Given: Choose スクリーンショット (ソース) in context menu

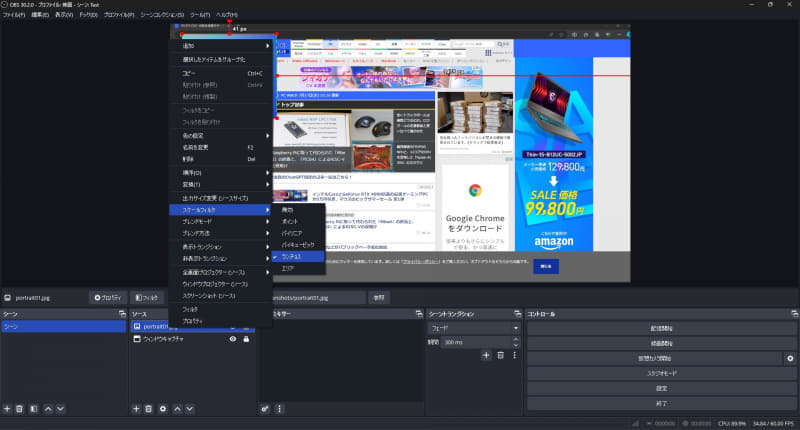Looking at the screenshot, I should coord(221,296).
